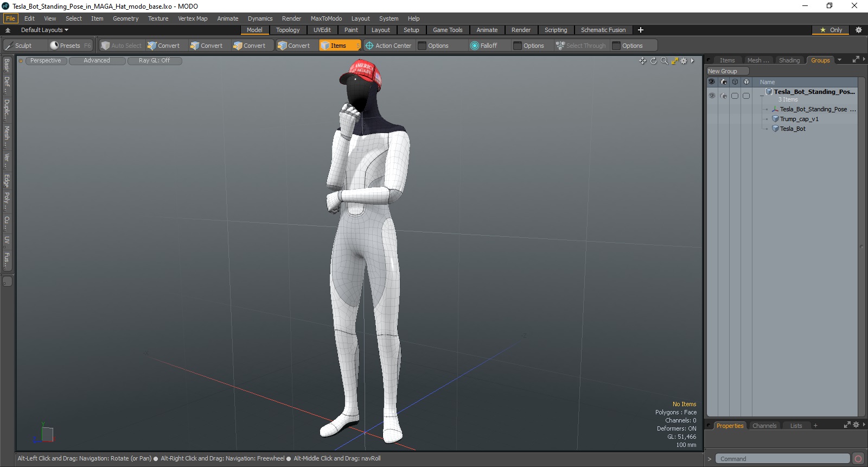Click the viewport pan (move) icon

[x=643, y=61]
